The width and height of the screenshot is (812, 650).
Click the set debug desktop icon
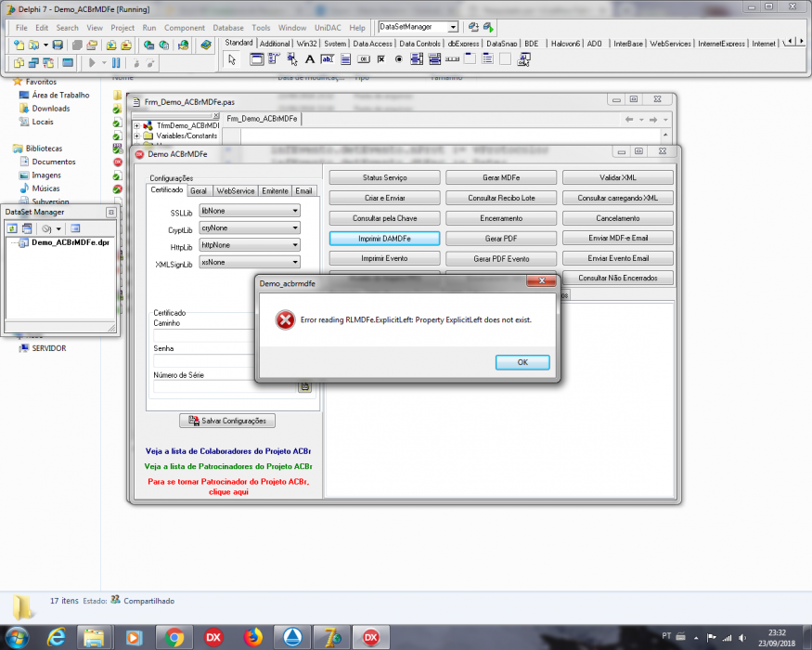point(488,27)
